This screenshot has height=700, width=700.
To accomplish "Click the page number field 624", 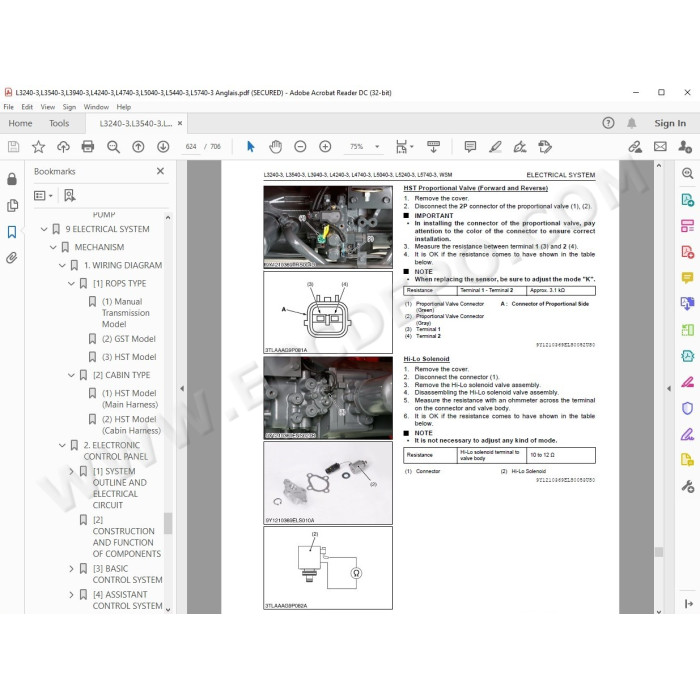I will pos(191,146).
